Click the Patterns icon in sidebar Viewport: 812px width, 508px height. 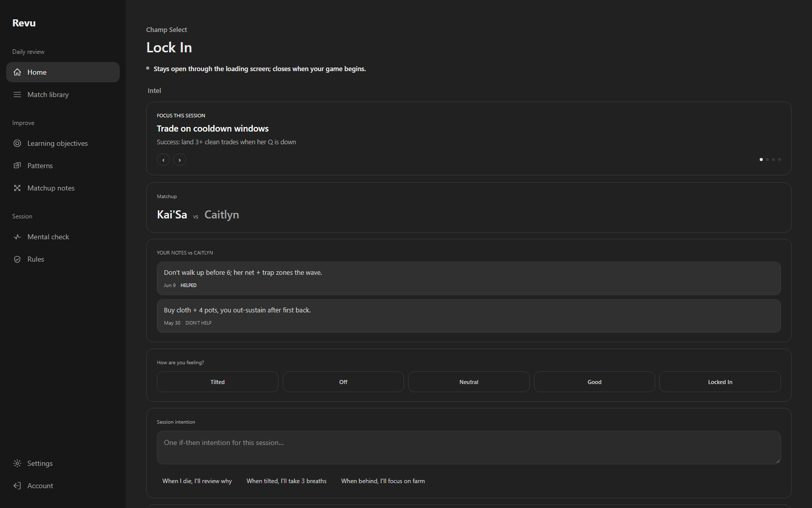point(17,166)
